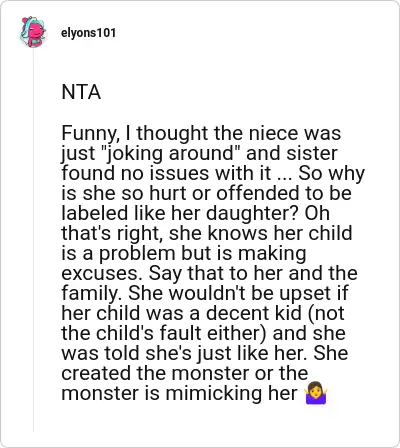Viewport: 400px width, 448px height.
Task: Visit the elyons101 user profile link
Action: pyautogui.click(x=88, y=33)
